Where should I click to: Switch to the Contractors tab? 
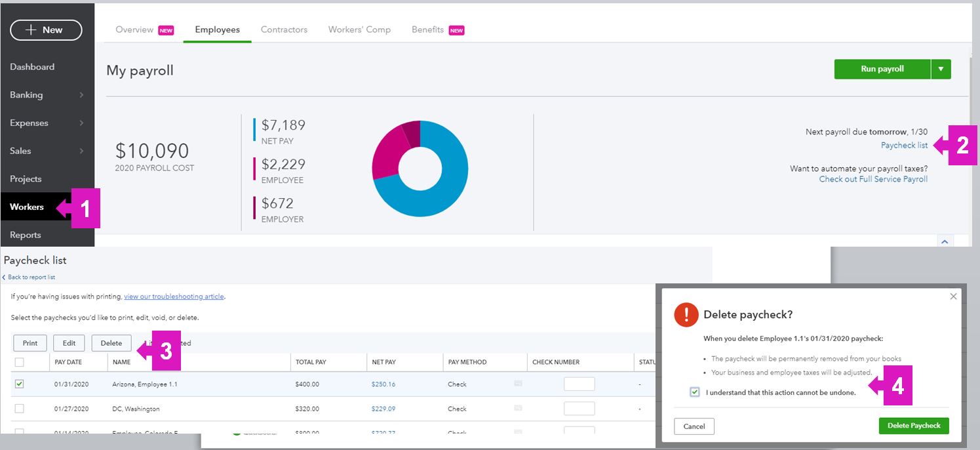pos(284,30)
